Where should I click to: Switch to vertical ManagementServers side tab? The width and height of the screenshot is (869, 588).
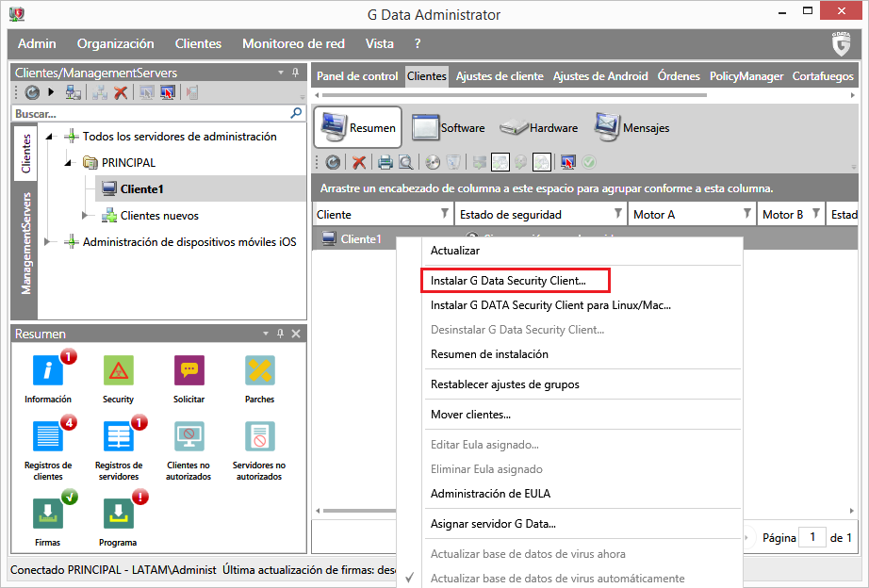pyautogui.click(x=25, y=243)
